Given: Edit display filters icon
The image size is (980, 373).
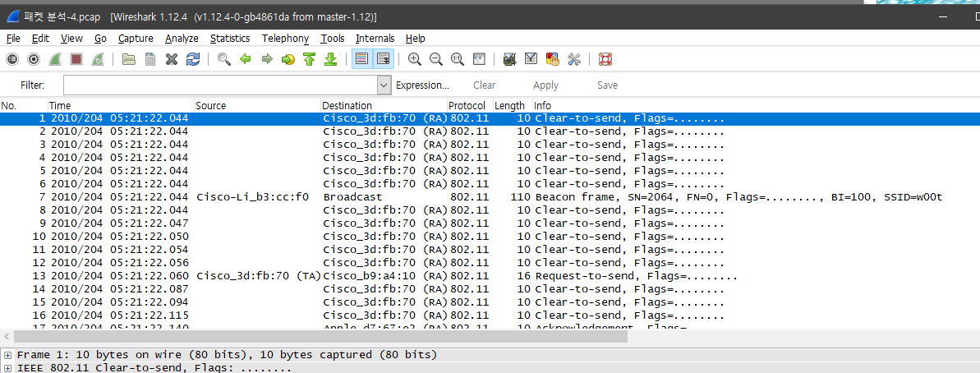Looking at the screenshot, I should [x=531, y=59].
